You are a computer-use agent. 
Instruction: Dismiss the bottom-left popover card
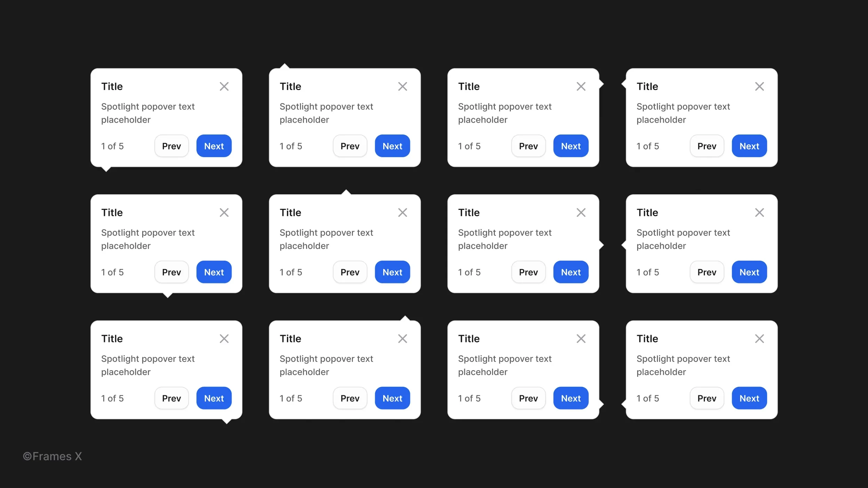224,339
